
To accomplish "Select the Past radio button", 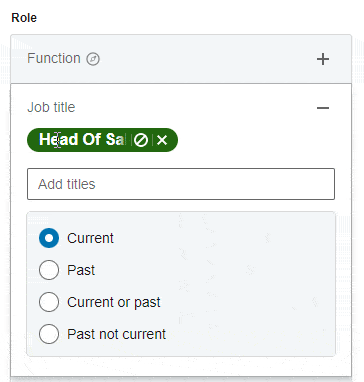I will coord(49,270).
